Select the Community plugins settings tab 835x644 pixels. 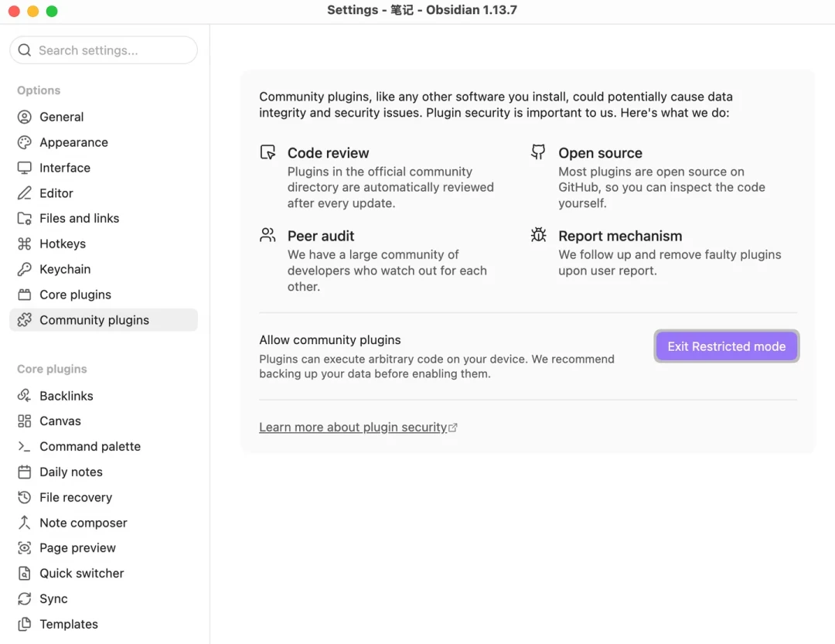104,320
